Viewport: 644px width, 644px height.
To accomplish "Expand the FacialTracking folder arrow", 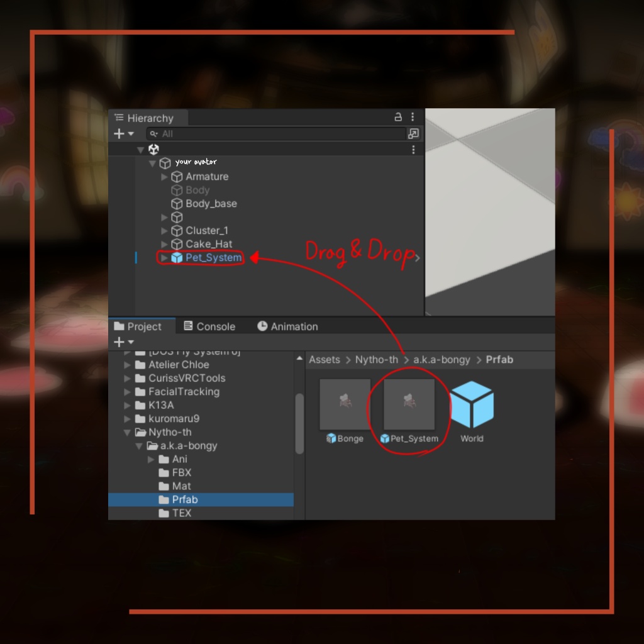I will pos(127,392).
